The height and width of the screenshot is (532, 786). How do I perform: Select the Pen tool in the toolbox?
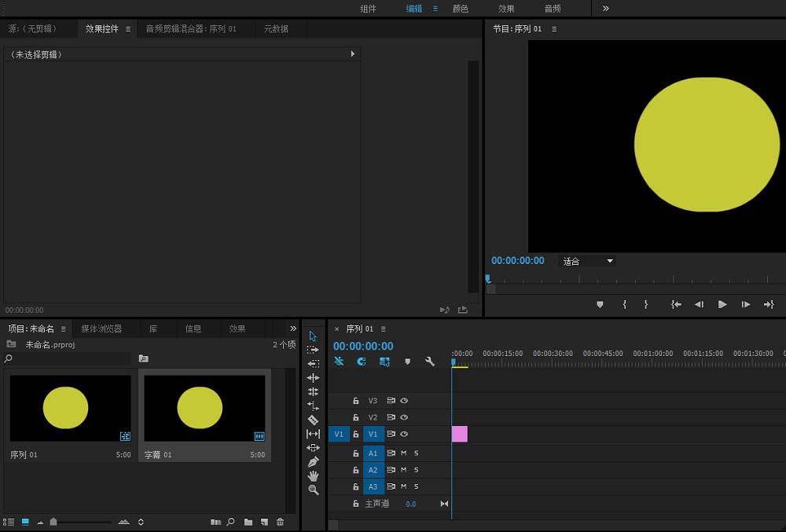click(313, 461)
